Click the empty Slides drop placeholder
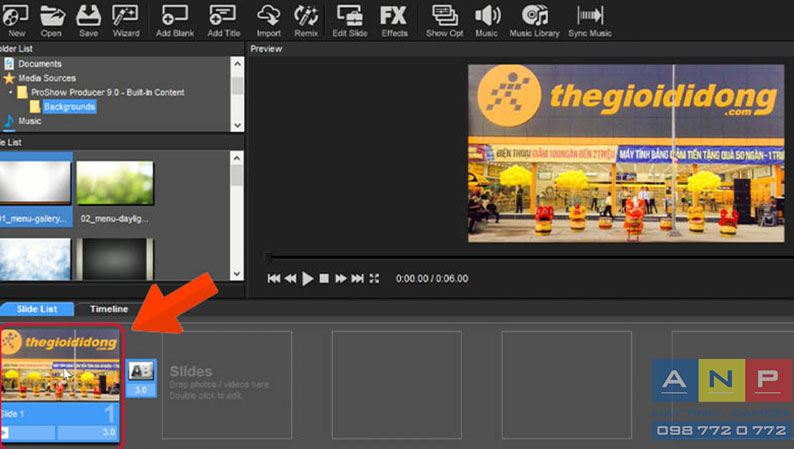794x449 pixels. (227, 385)
